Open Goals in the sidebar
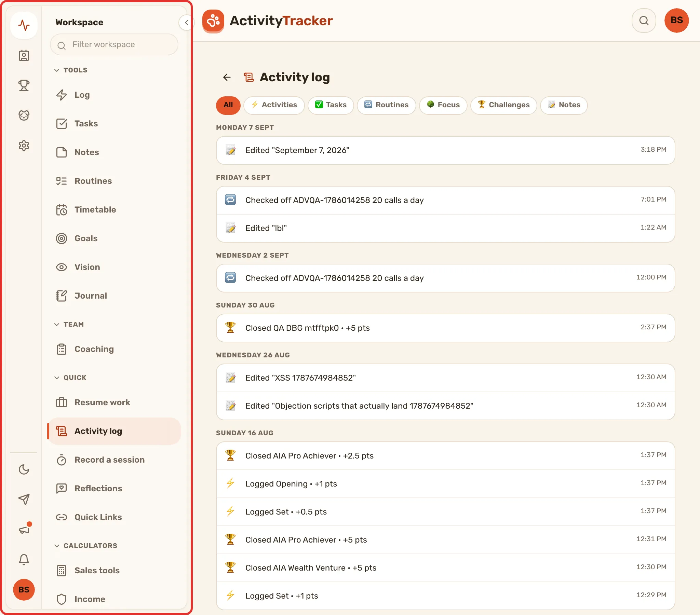Screen dimensions: 700x615 click(114, 238)
